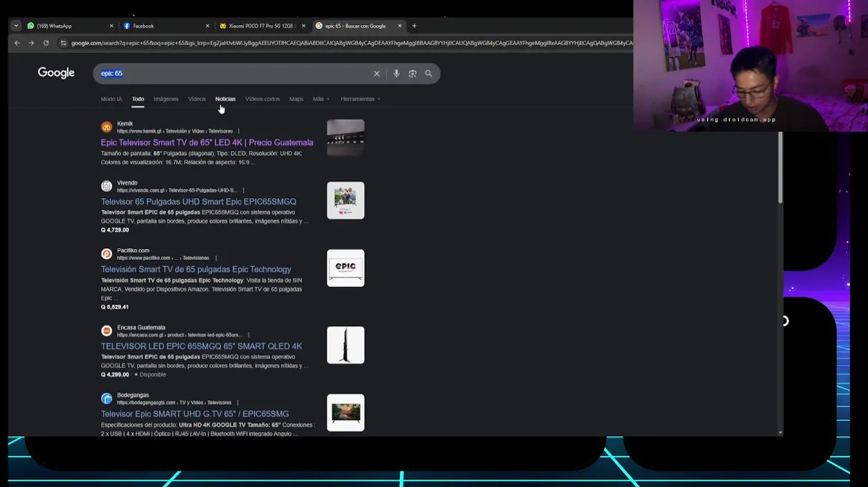Click the Encasa Guatemala TV side-view thumbnail
868x487 pixels.
point(346,346)
